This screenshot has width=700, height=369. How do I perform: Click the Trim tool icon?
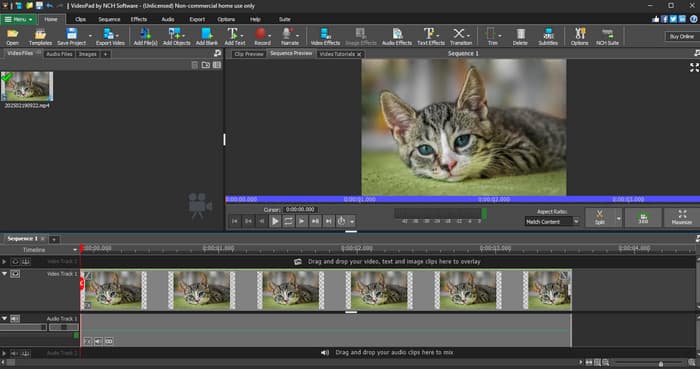tap(492, 36)
